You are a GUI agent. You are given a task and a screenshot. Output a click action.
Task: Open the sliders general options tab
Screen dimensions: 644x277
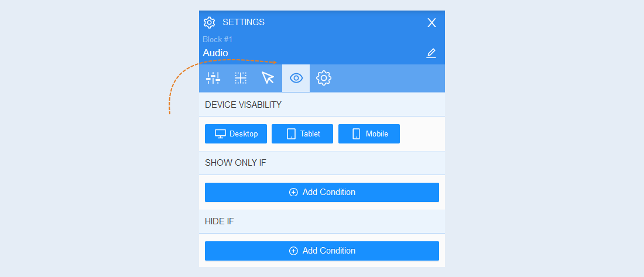click(213, 78)
